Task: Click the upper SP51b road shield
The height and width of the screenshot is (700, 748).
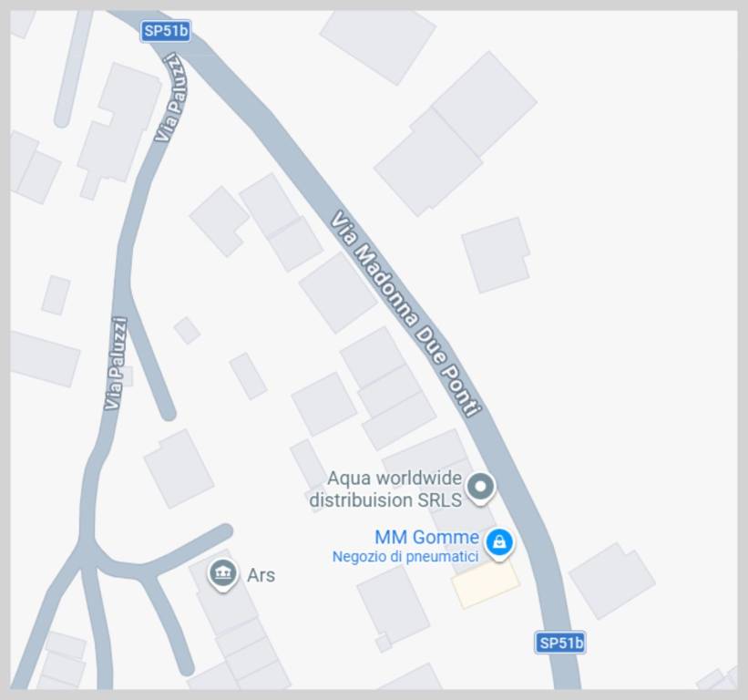Action: [x=166, y=31]
